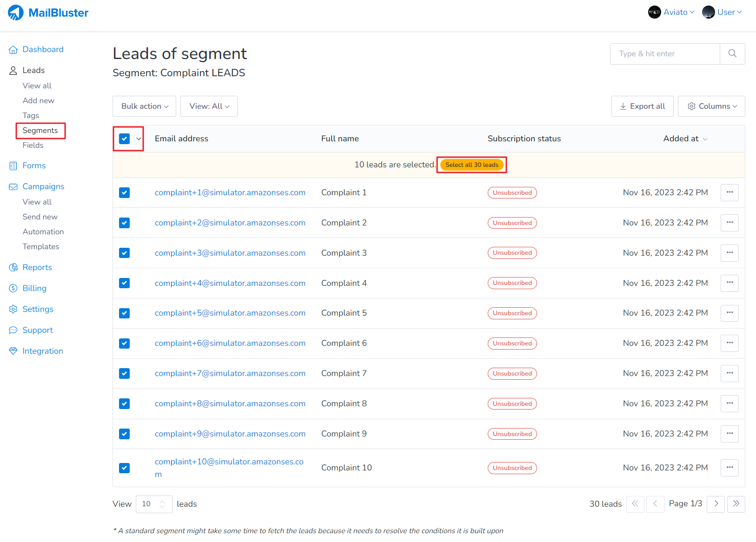Open Reports from the sidebar icon

(13, 267)
